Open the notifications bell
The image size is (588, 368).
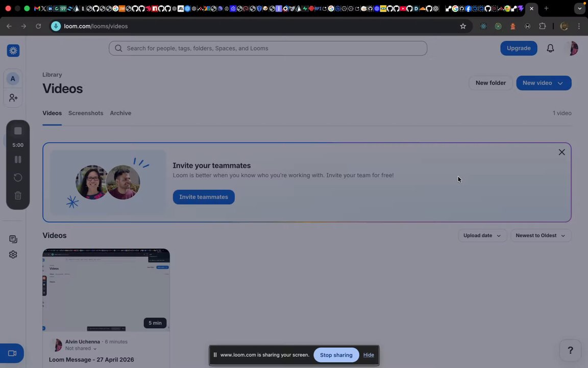[x=550, y=48]
